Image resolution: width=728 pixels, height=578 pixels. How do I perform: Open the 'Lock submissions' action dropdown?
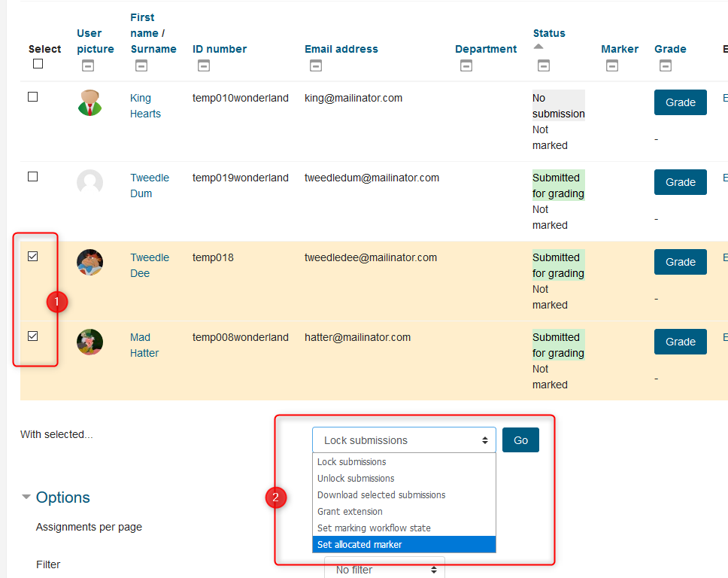[x=404, y=440]
